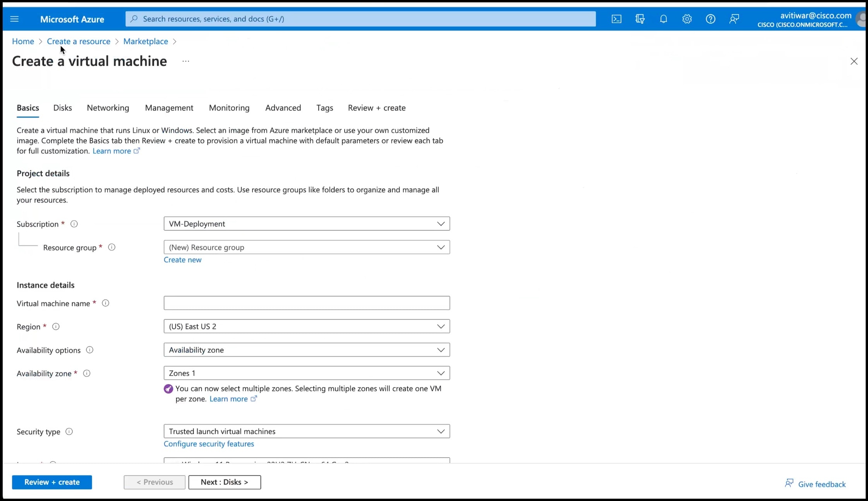The width and height of the screenshot is (868, 501).
Task: Open the Help and support menu
Action: 710,19
